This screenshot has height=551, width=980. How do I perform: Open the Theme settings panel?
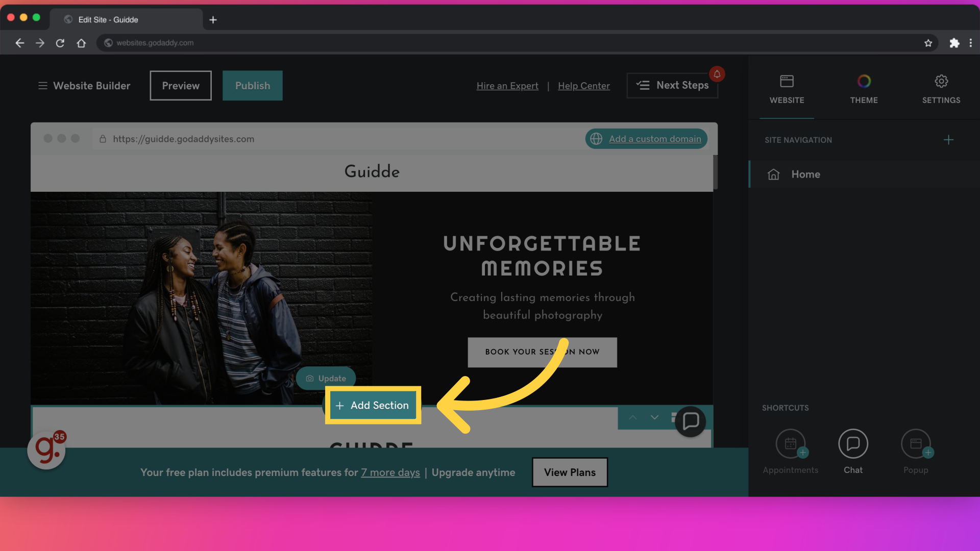(x=864, y=88)
